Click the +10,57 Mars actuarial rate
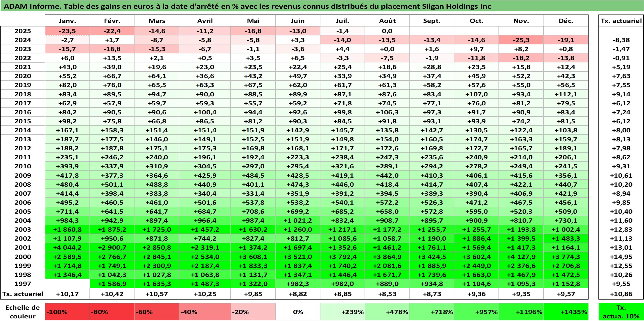 pos(157,294)
